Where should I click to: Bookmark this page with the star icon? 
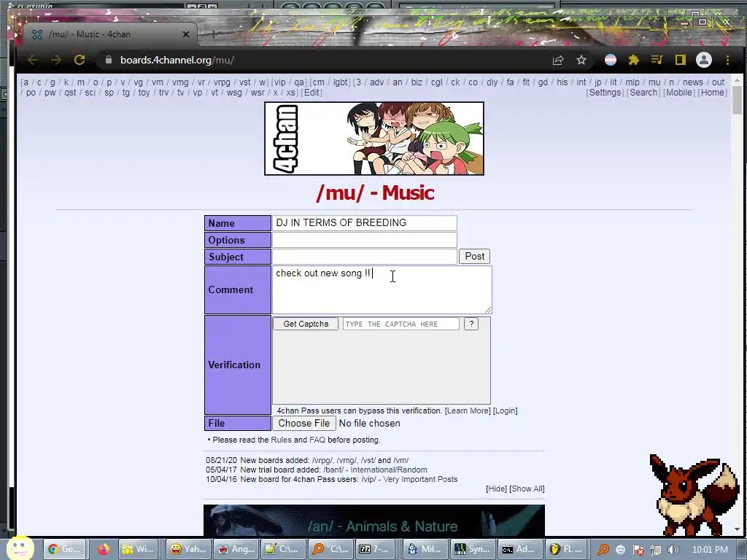pos(581,60)
